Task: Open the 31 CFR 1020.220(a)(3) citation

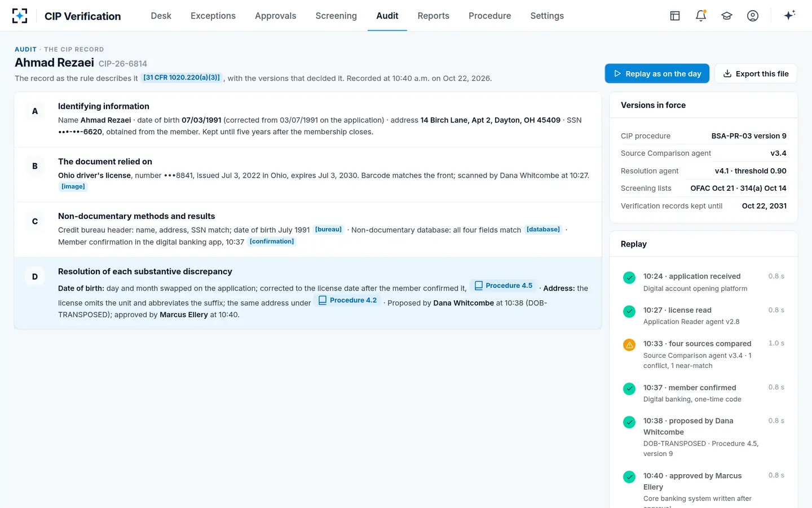Action: 182,77
